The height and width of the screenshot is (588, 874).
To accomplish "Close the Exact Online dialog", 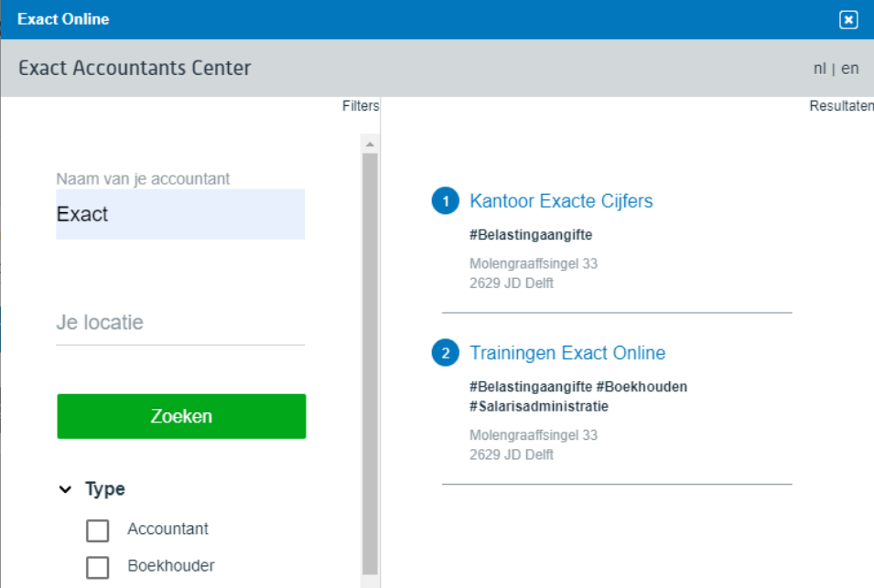I will 848,19.
